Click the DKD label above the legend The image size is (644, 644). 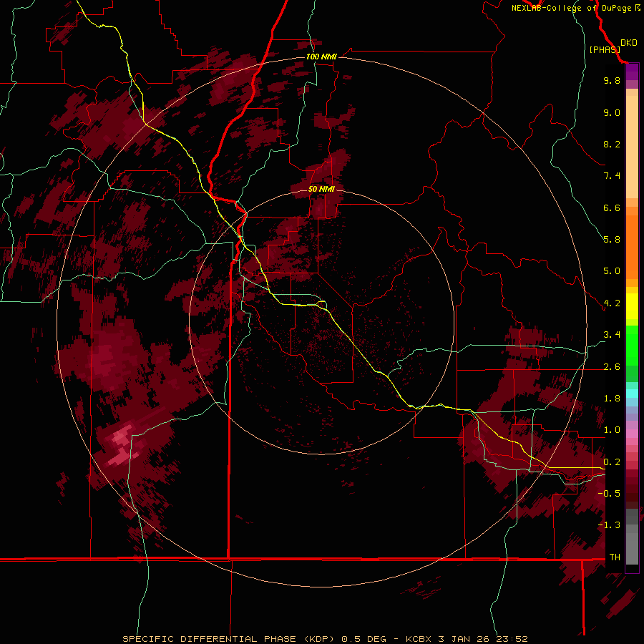(629, 43)
